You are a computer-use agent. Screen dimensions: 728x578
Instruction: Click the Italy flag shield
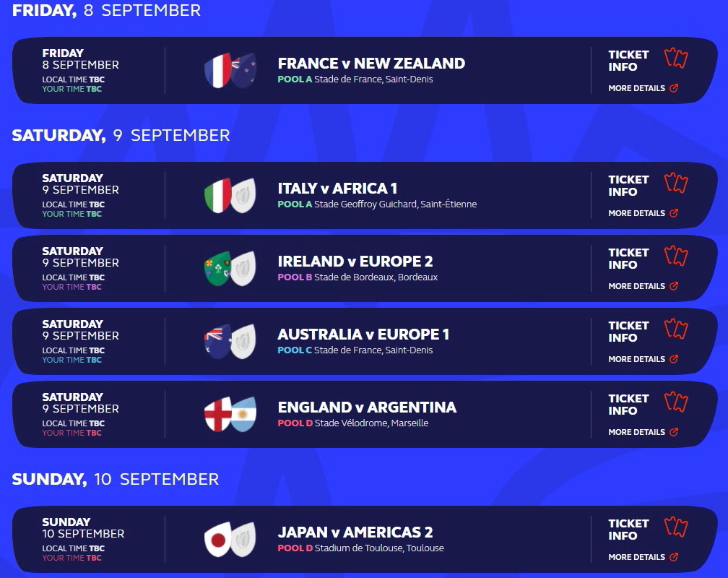(218, 196)
